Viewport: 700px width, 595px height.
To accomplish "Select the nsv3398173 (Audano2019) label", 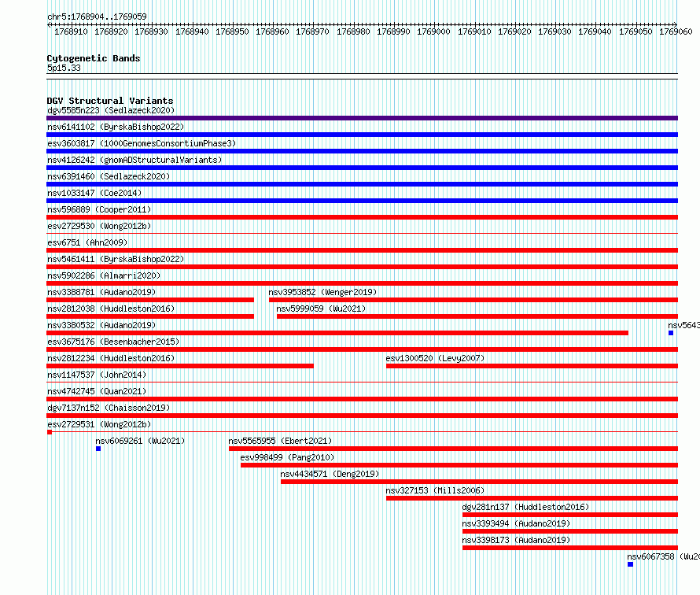I will [x=516, y=540].
